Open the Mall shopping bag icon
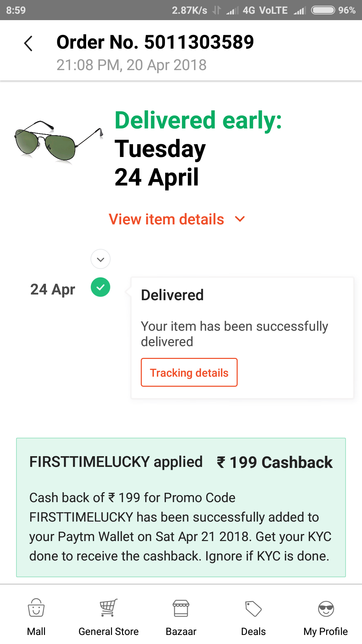The height and width of the screenshot is (644, 362). click(36, 608)
